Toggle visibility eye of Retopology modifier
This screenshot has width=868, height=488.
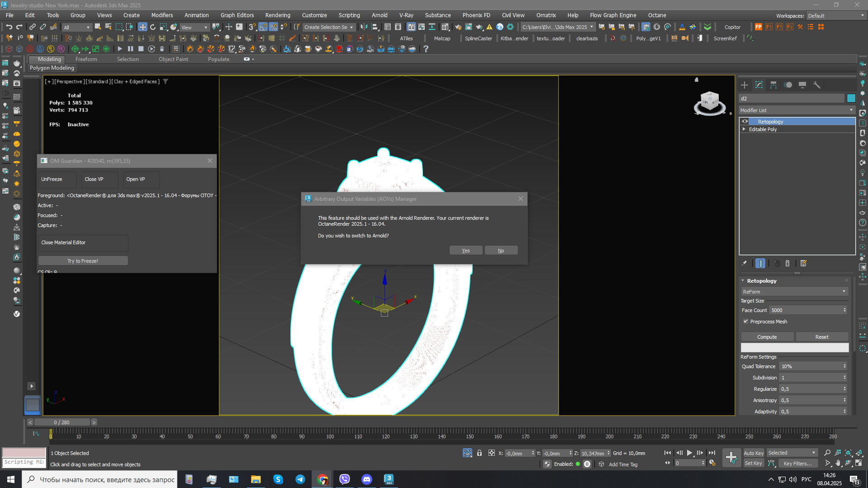tap(745, 122)
